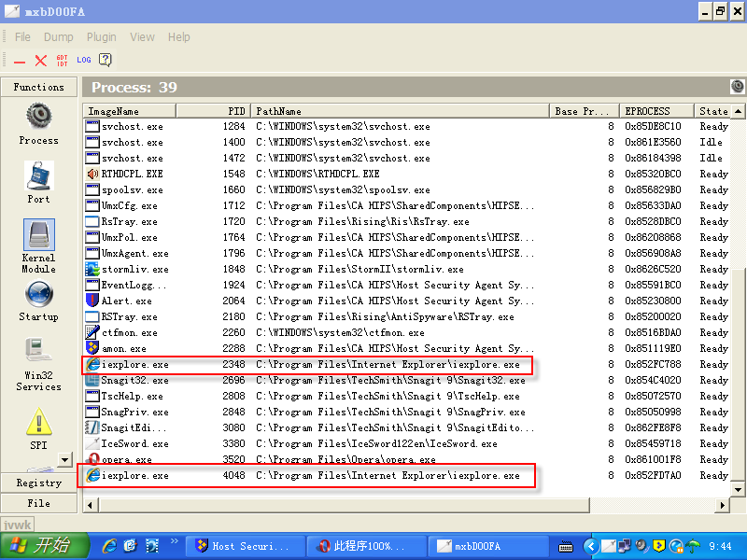The height and width of the screenshot is (560, 747).
Task: Open the Startup function
Action: pyautogui.click(x=38, y=301)
